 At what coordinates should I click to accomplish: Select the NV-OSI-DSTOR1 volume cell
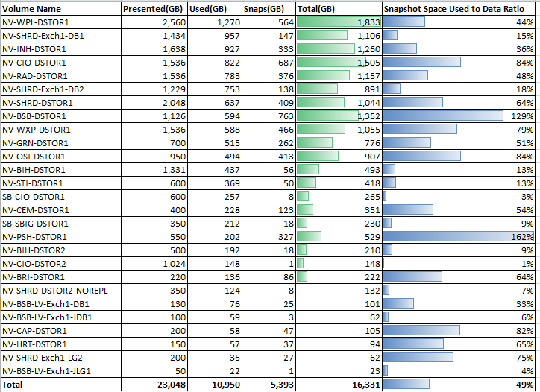coord(61,157)
